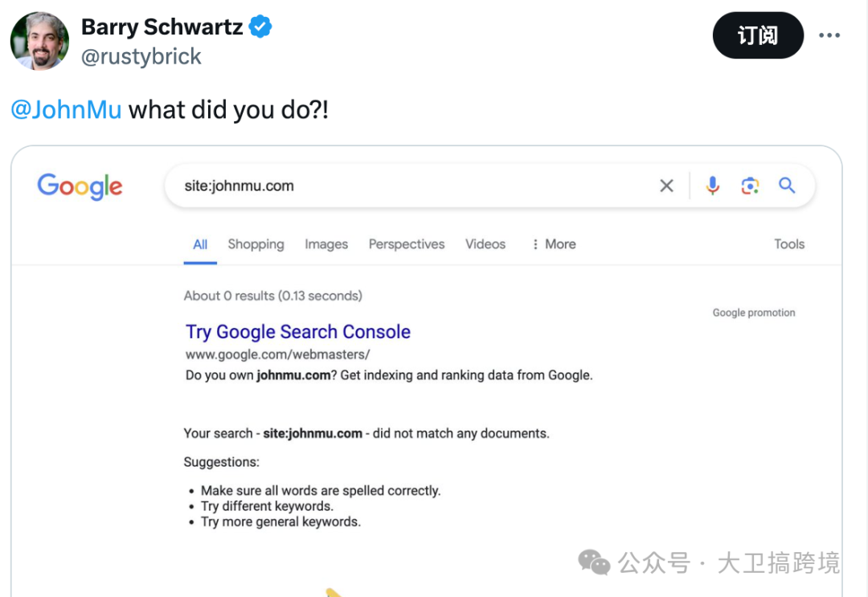
Task: Click the black subscribe button
Action: 758,35
